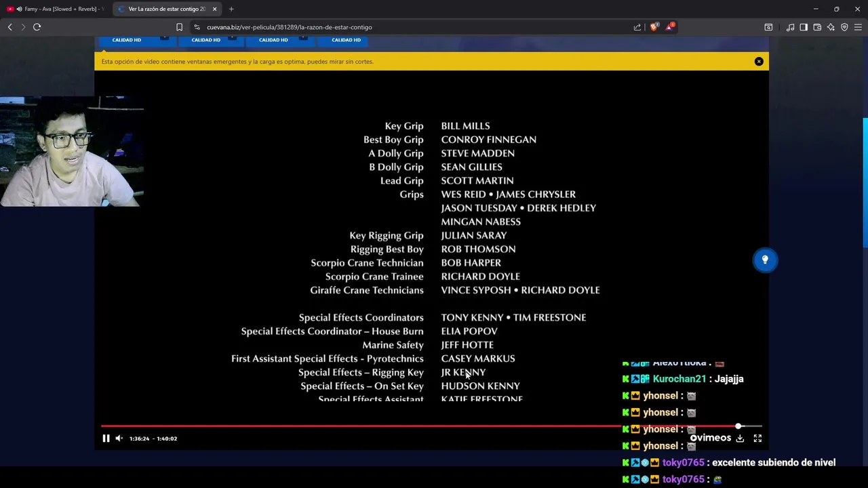Click the page vertical scrollbar
This screenshot has height=488, width=868.
865,183
